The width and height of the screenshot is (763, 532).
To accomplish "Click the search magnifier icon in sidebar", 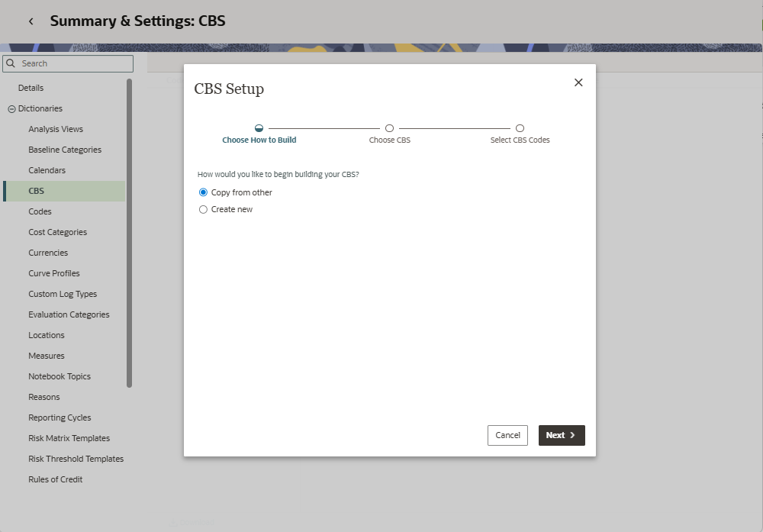I will pos(11,63).
